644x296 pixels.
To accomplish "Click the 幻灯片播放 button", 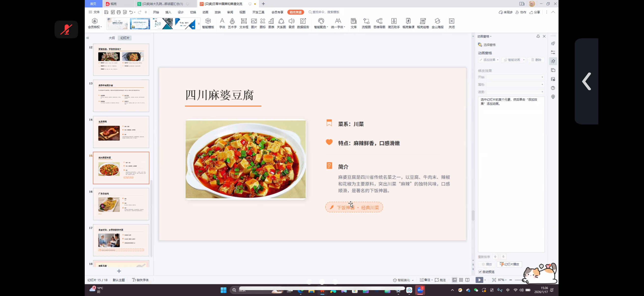I will click(509, 264).
